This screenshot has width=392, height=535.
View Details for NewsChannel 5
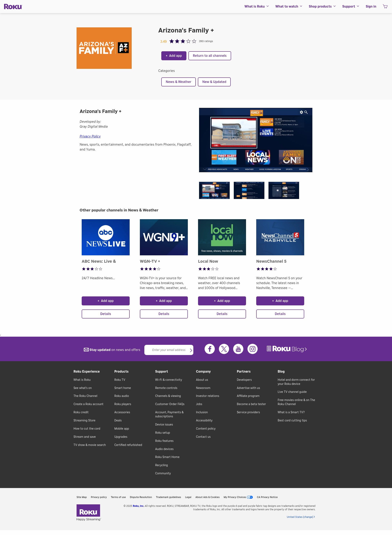[280, 314]
